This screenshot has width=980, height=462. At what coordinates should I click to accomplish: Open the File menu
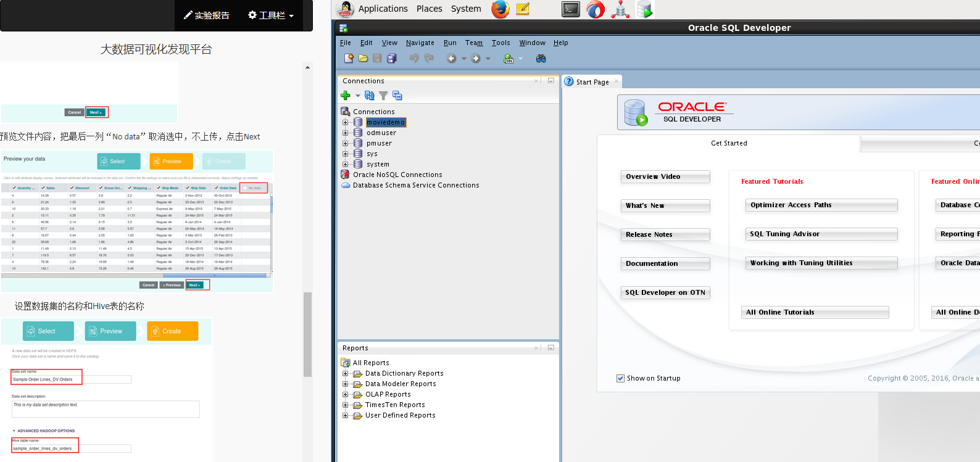(346, 43)
